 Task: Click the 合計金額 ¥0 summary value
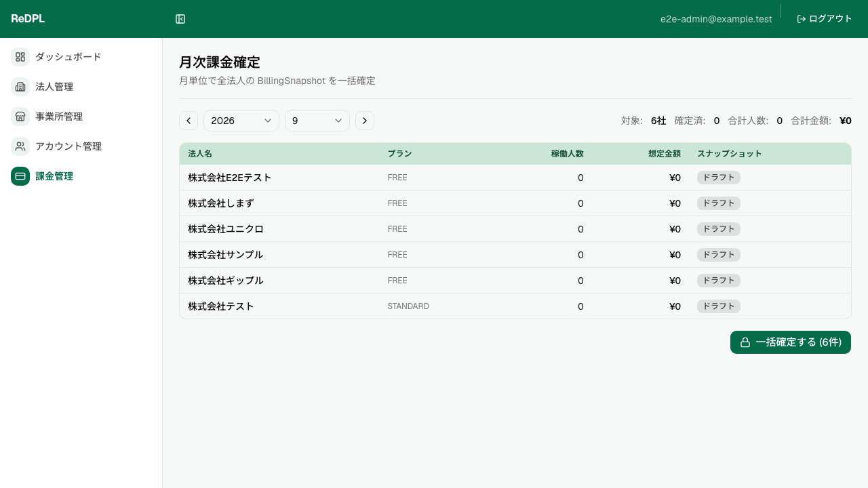pos(846,121)
